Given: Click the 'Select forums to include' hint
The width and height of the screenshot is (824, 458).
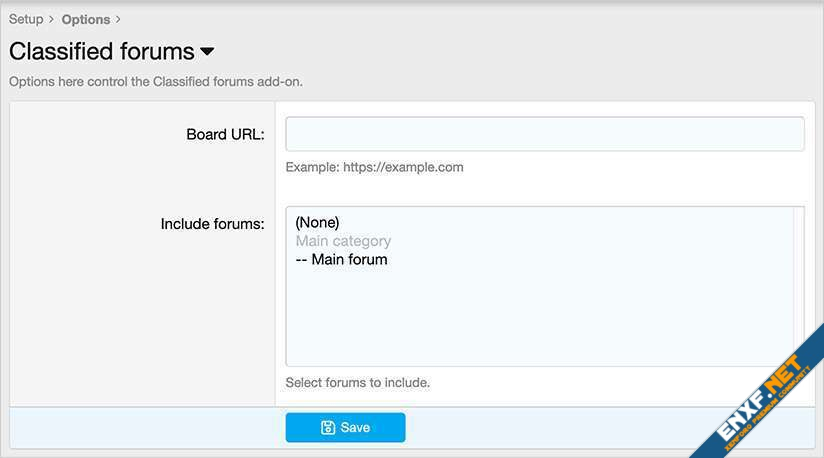Looking at the screenshot, I should [357, 382].
